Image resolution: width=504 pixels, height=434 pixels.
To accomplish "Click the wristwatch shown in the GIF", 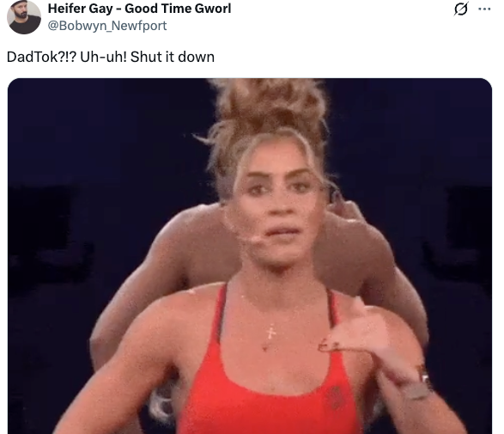I will [418, 386].
